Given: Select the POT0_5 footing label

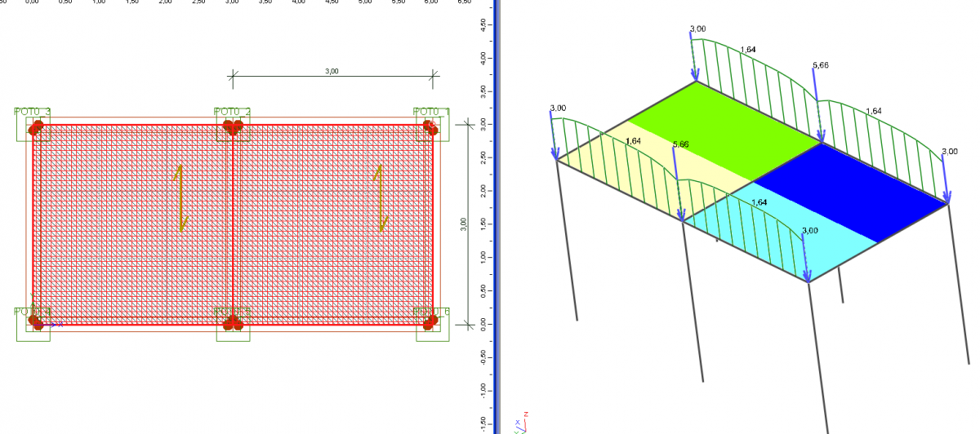Looking at the screenshot, I should (x=232, y=312).
